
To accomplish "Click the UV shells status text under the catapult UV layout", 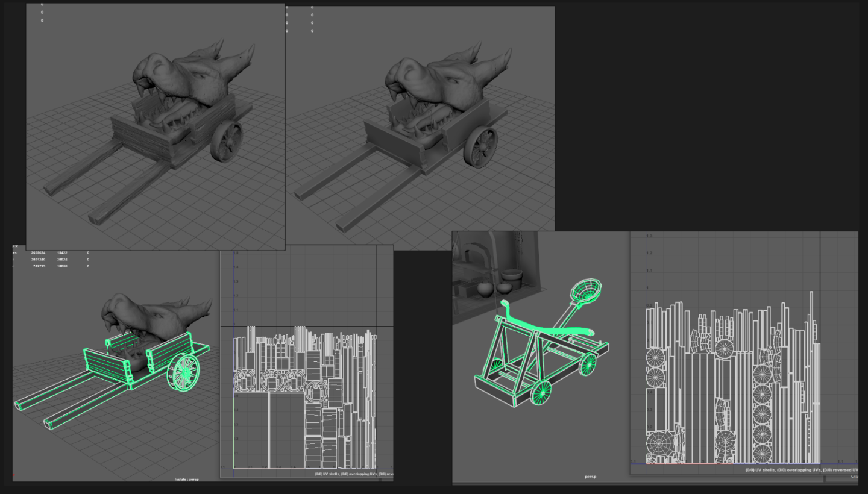I will [801, 469].
